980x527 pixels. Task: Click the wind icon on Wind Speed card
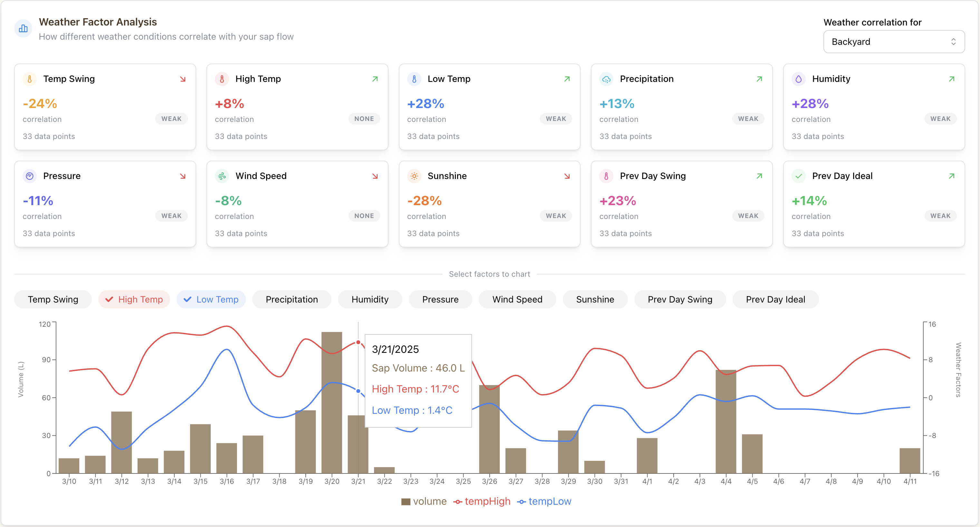tap(222, 176)
